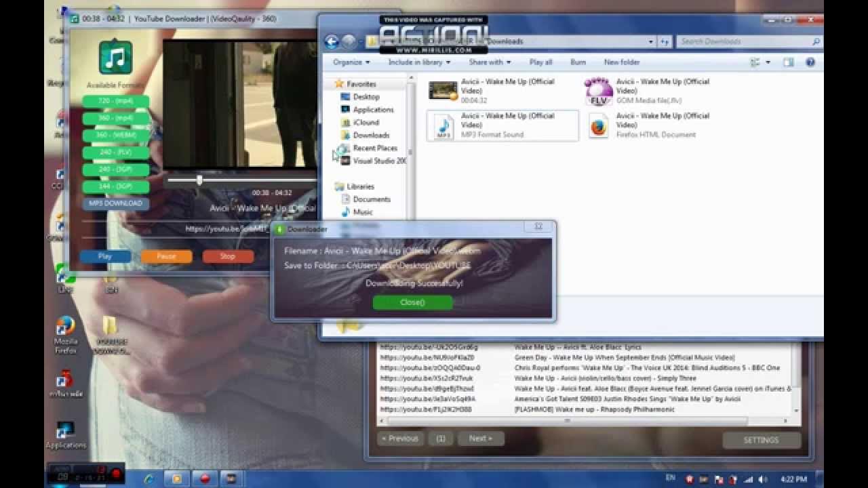Viewport: 868px width, 488px height.
Task: Close the Downloader dialog with X
Action: [538, 226]
